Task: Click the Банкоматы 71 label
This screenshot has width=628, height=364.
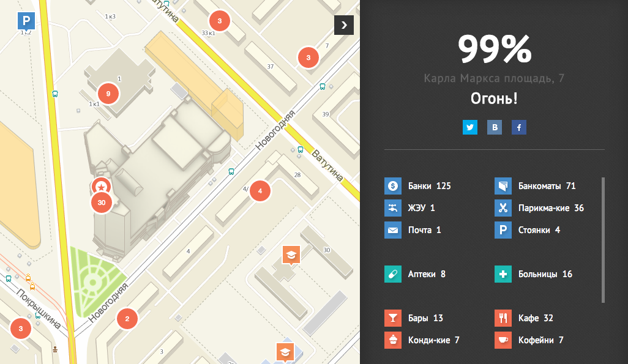Action: click(547, 186)
